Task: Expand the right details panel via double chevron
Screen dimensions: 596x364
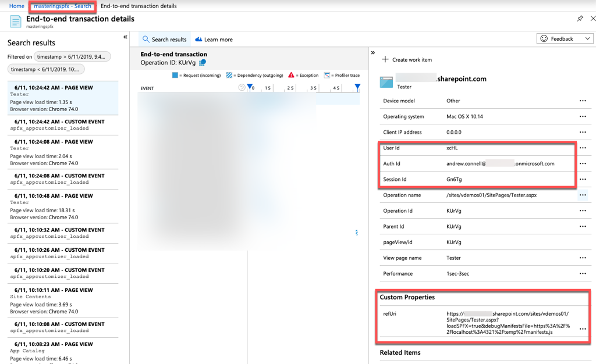Action: (372, 51)
